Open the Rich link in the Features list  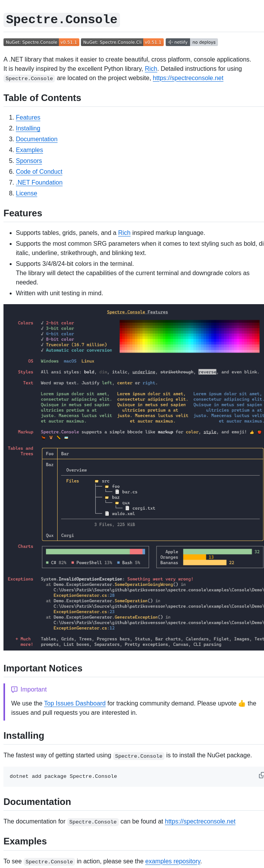(x=124, y=233)
